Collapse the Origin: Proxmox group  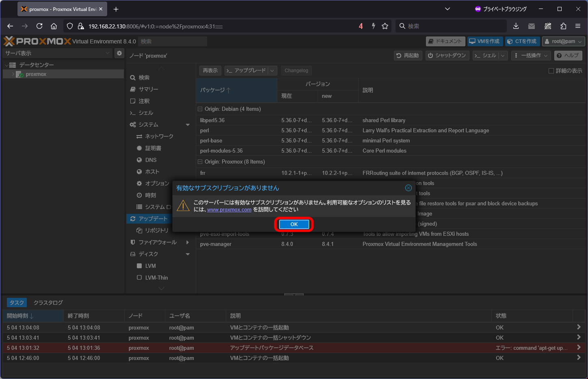(x=200, y=162)
